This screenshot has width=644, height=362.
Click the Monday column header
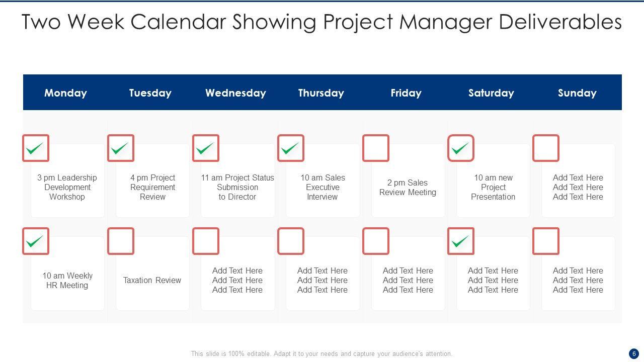pyautogui.click(x=65, y=93)
